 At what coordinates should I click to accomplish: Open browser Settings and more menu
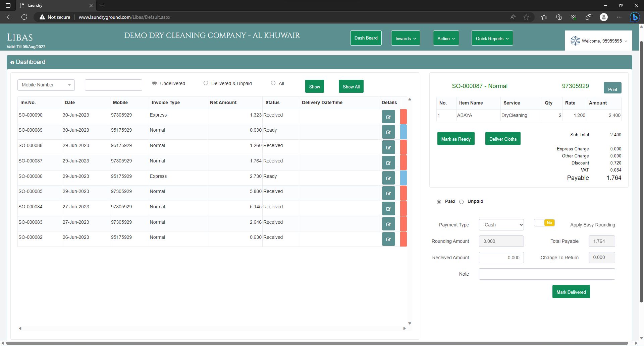pyautogui.click(x=619, y=17)
